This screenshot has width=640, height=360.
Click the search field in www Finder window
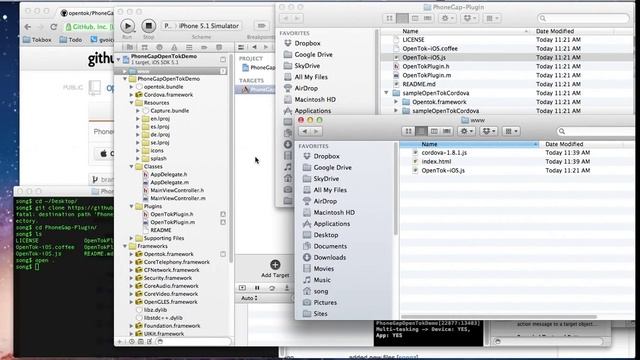coord(596,131)
